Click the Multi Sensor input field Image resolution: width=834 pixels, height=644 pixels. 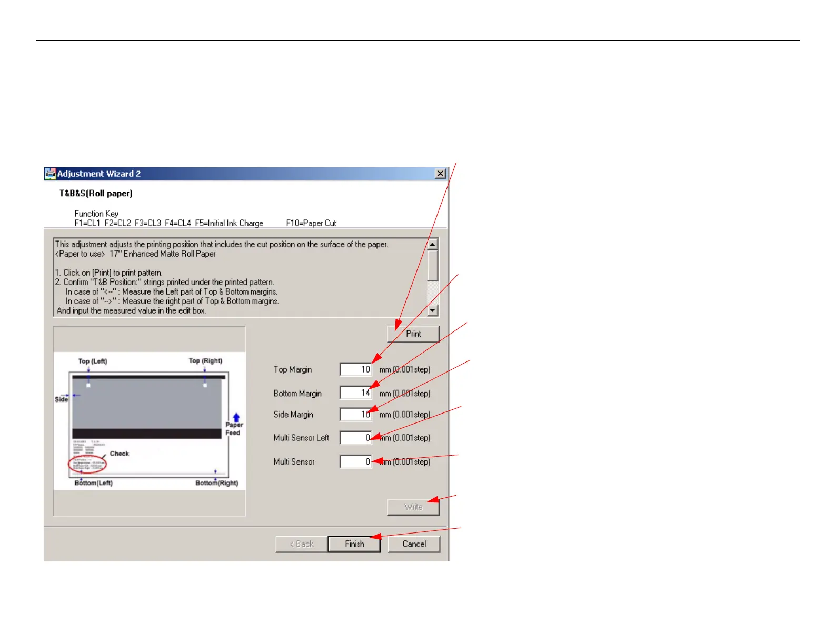(x=356, y=461)
